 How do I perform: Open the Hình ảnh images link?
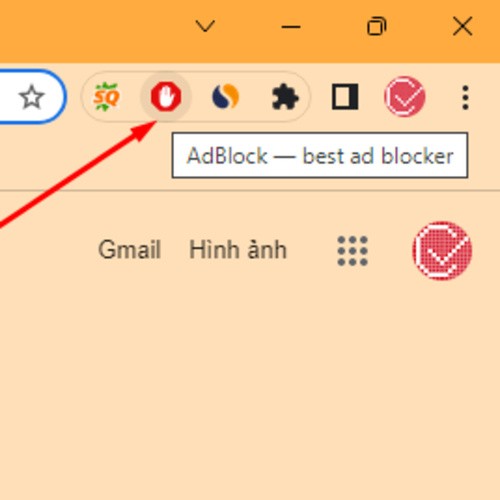pyautogui.click(x=238, y=249)
